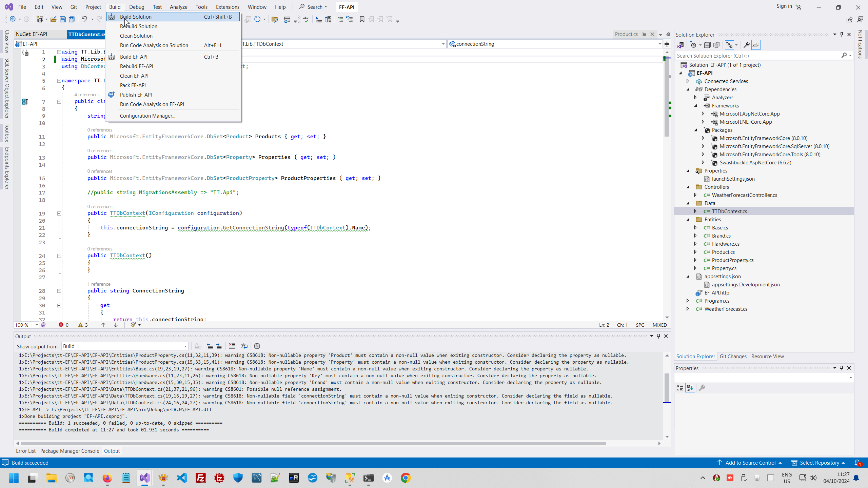Click Clear All in Output toolbar

[232, 346]
